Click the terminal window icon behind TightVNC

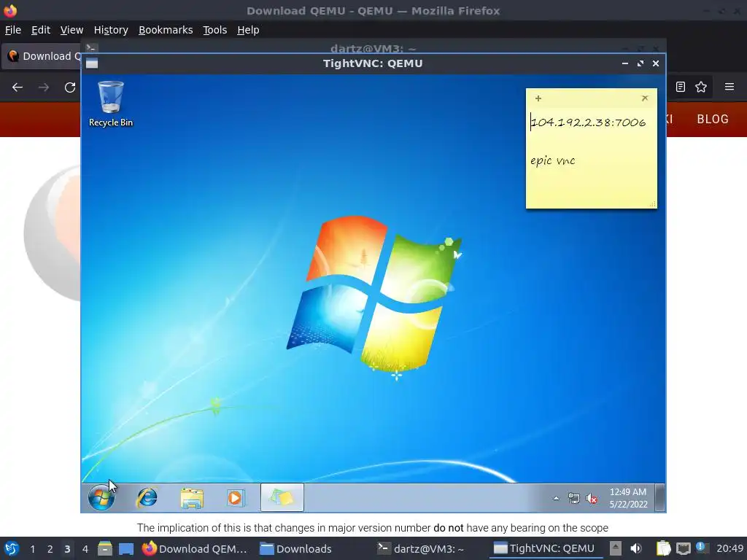point(91,48)
